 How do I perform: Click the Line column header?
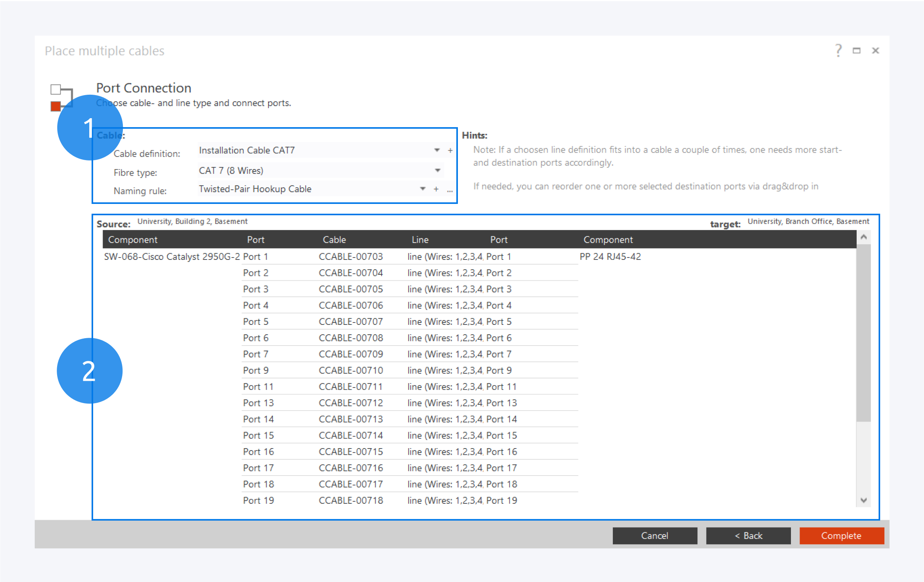[420, 240]
